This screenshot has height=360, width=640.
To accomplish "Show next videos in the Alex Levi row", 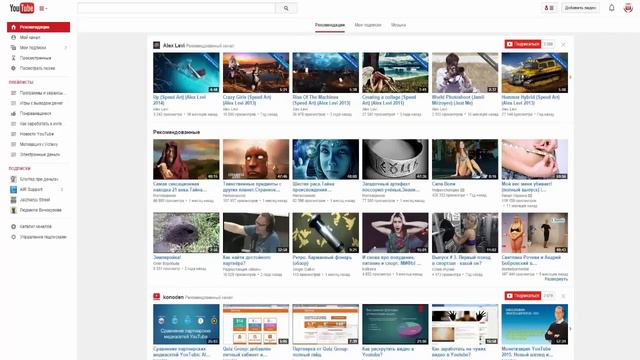I will (x=570, y=77).
